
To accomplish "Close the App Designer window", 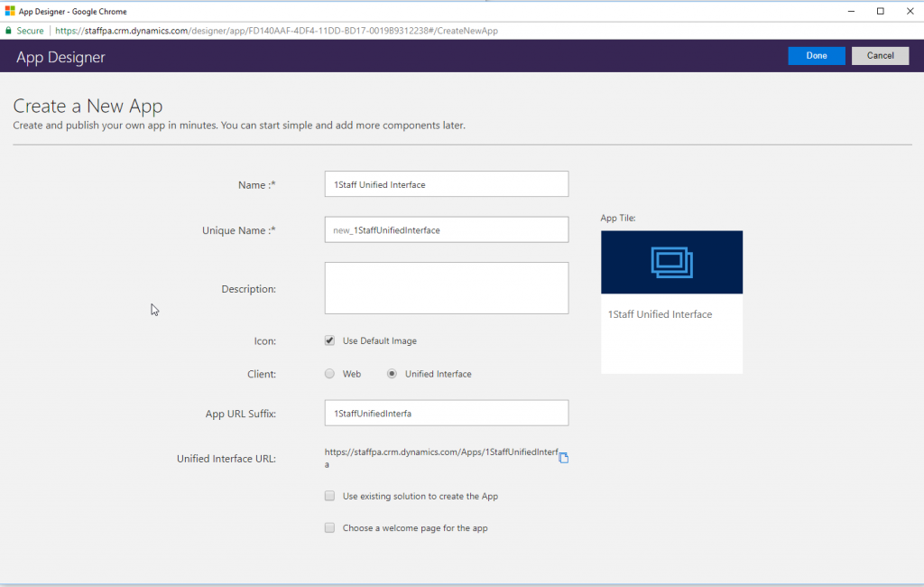I will tap(910, 11).
